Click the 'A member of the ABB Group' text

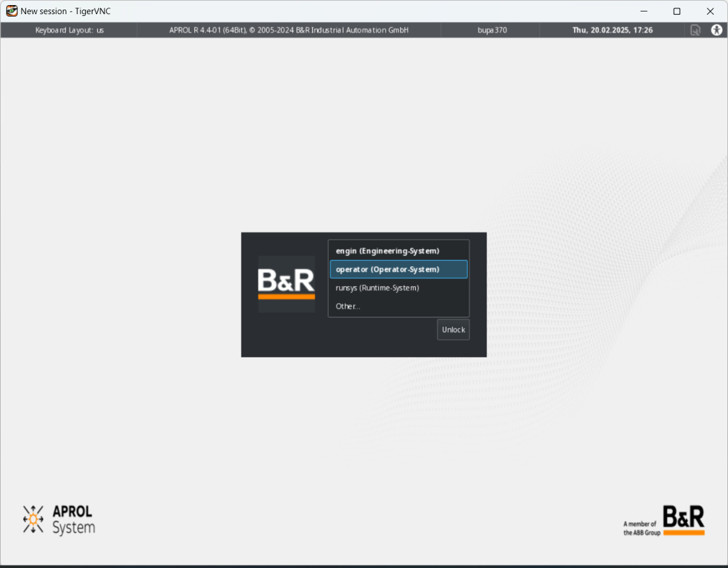(642, 528)
